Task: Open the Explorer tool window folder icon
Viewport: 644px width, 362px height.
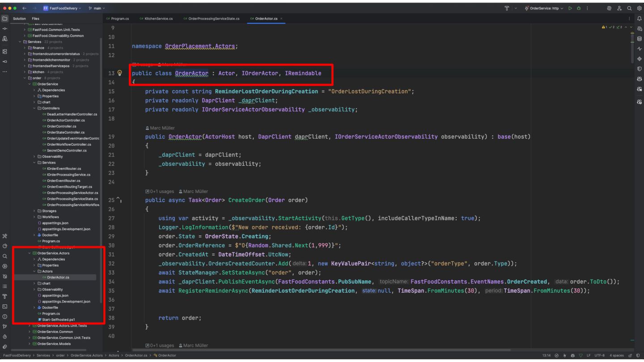Action: click(x=4, y=18)
